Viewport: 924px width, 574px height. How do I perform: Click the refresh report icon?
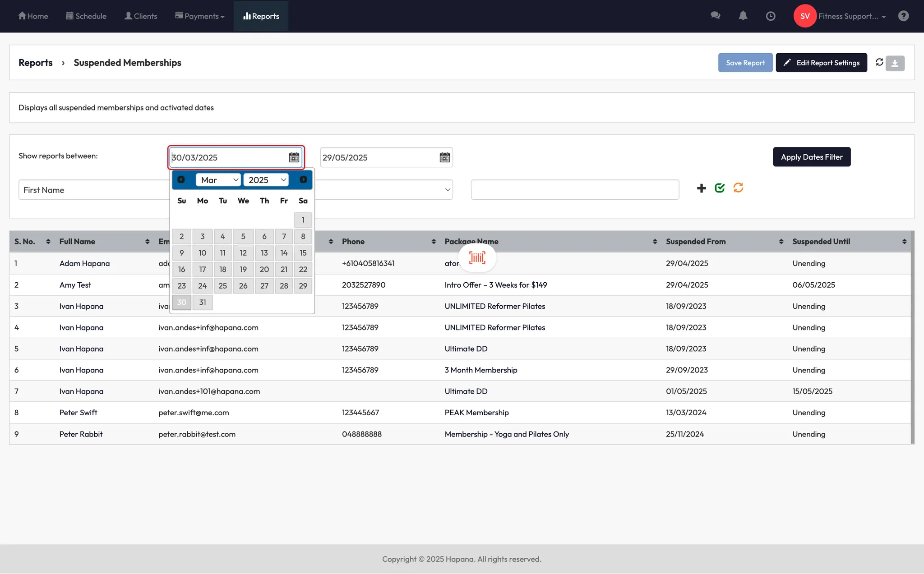click(x=879, y=62)
